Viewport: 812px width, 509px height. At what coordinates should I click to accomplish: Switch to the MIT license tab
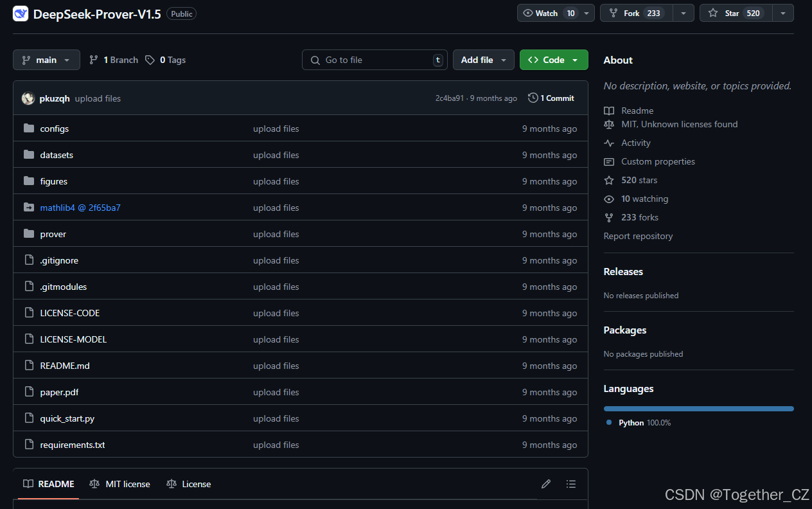[119, 484]
